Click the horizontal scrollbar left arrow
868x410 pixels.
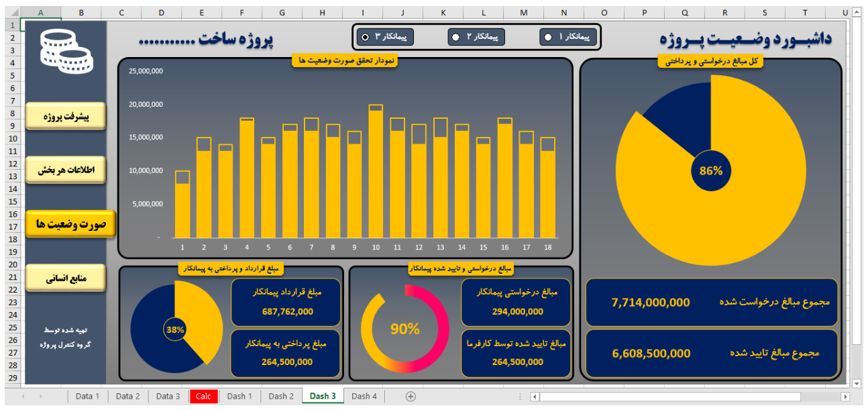[535, 397]
